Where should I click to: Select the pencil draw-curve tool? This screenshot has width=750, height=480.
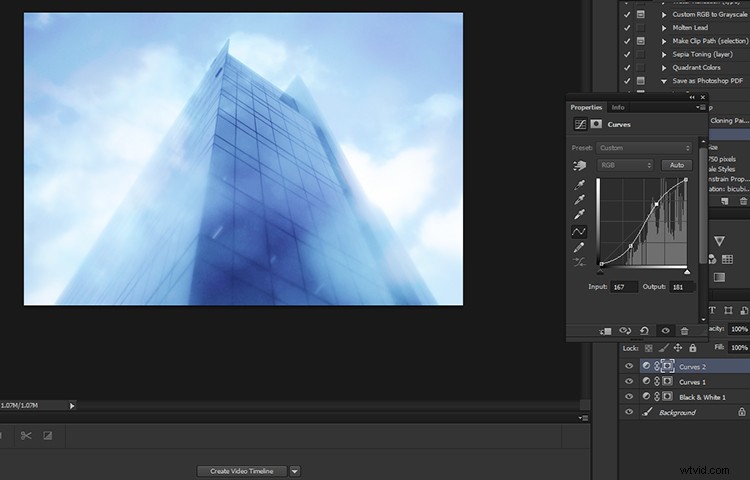point(579,247)
